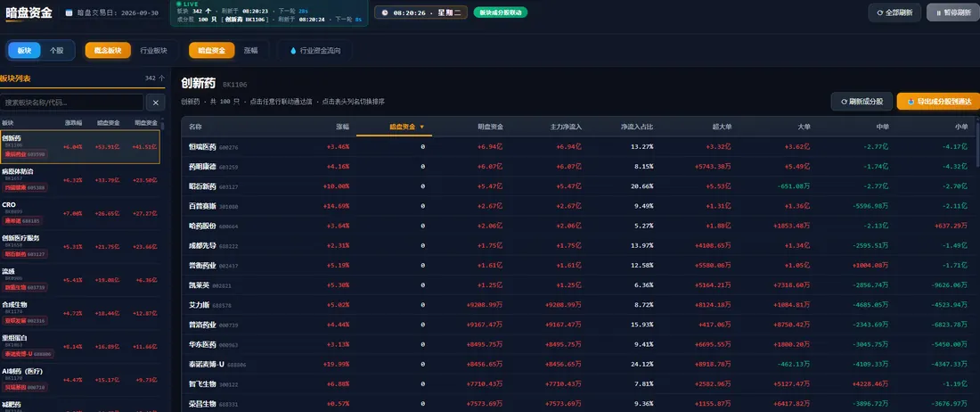980x412 pixels.
Task: Click 刷新成分股 button
Action: tap(862, 102)
